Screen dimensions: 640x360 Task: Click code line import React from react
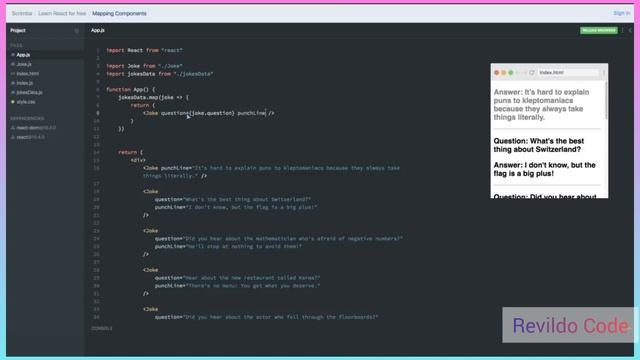pyautogui.click(x=144, y=50)
